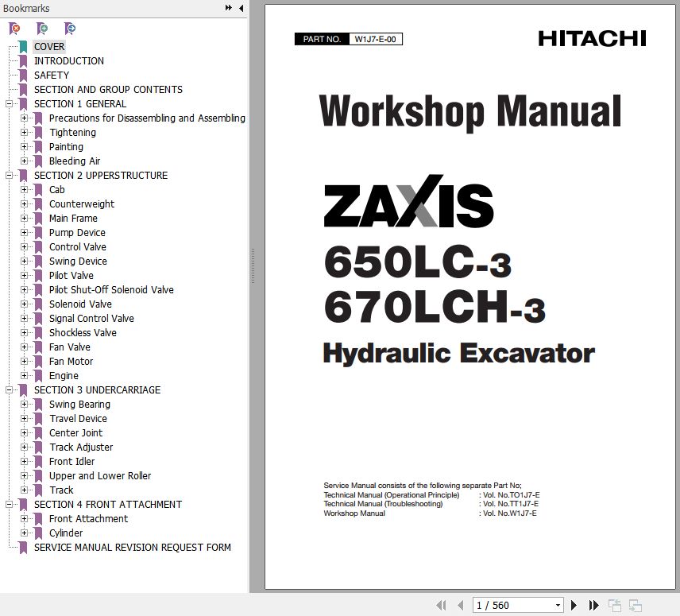Click the previous view icon in the status bar

[615, 605]
